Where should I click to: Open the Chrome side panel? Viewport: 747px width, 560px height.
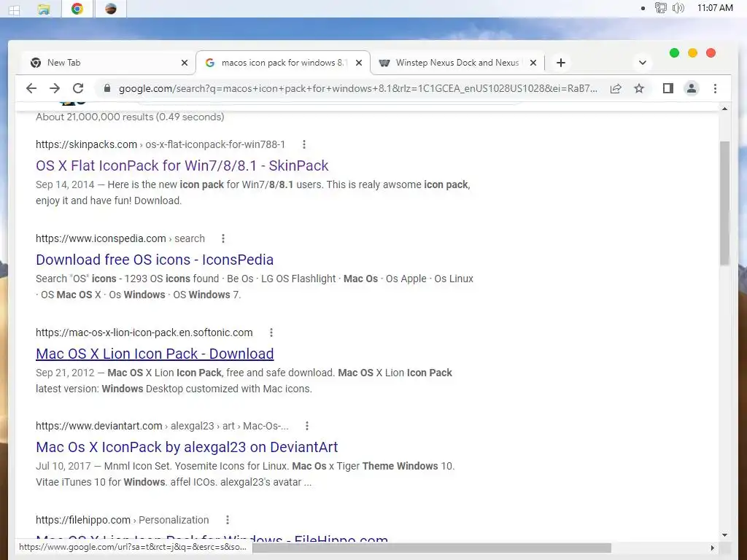click(x=668, y=88)
